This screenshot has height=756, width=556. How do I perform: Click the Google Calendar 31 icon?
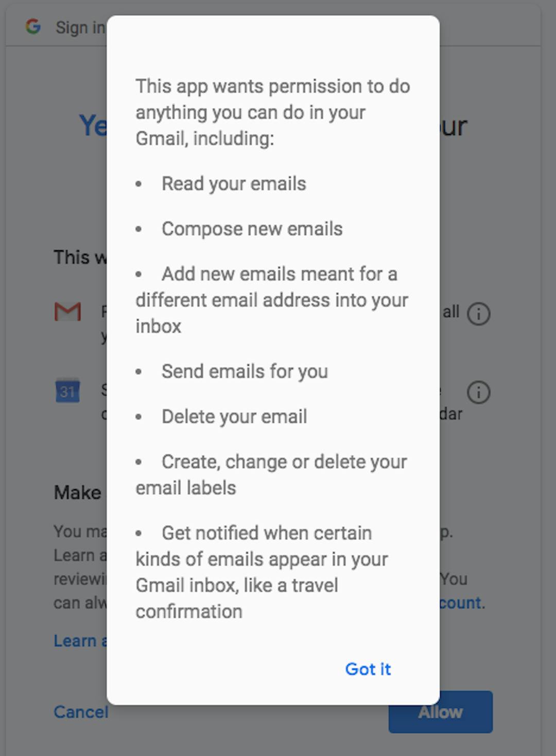[67, 391]
